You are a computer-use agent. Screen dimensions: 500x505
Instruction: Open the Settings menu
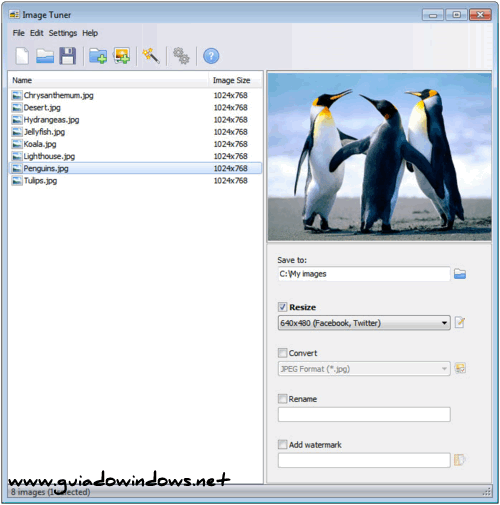[x=63, y=33]
